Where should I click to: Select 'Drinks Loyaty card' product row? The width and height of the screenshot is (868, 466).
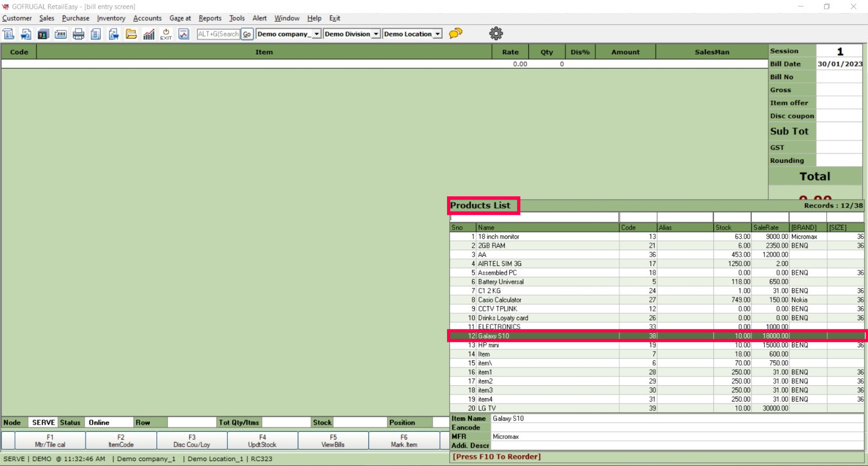click(657, 318)
